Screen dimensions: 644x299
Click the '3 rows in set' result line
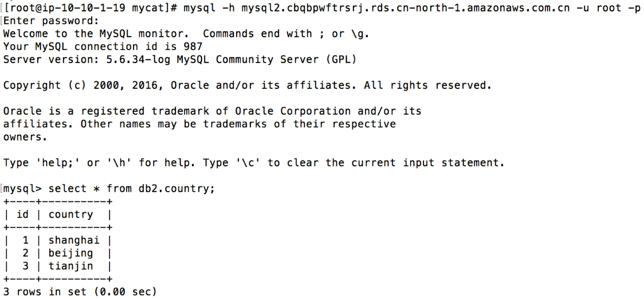[80, 292]
